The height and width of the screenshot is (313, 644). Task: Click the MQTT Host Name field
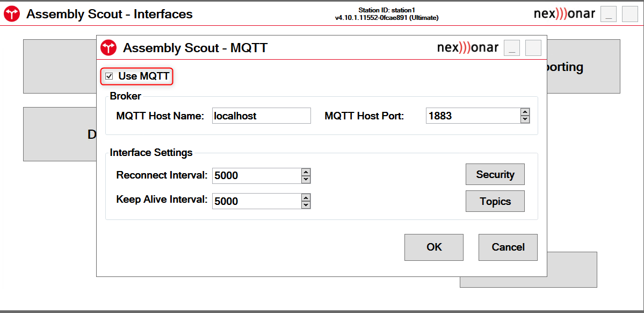coord(261,116)
